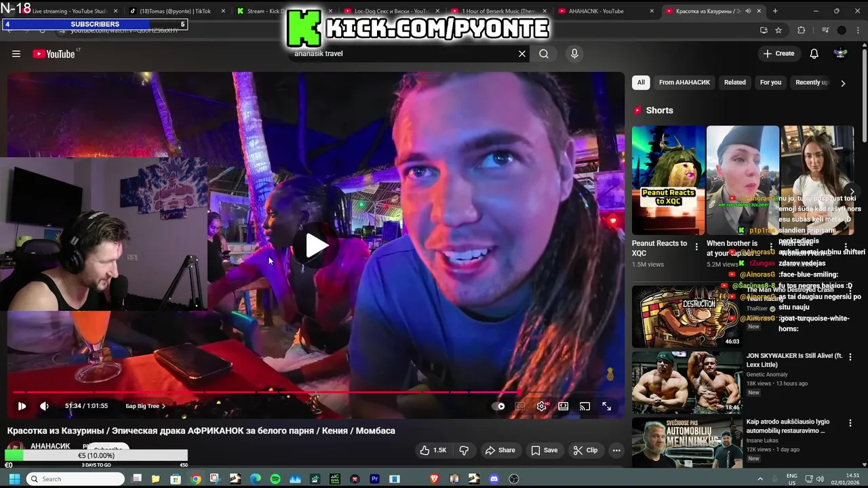868x488 pixels.
Task: Select 'From АНАНАСИК' filter chip
Action: pos(684,83)
